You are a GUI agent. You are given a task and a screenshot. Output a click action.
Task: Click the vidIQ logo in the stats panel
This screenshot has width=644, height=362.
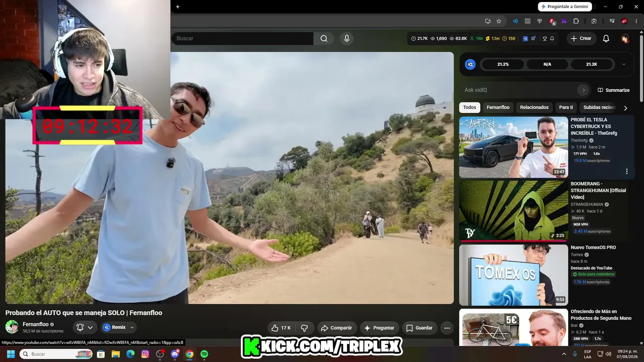(x=470, y=64)
